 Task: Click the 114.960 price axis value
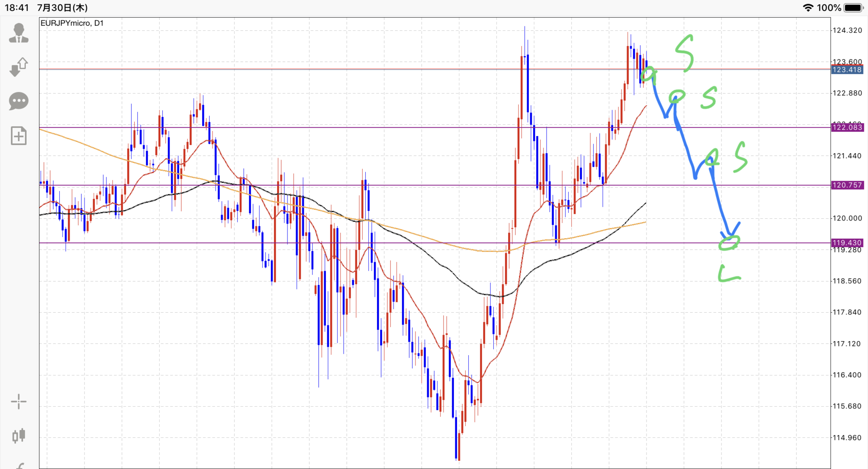[x=847, y=437]
